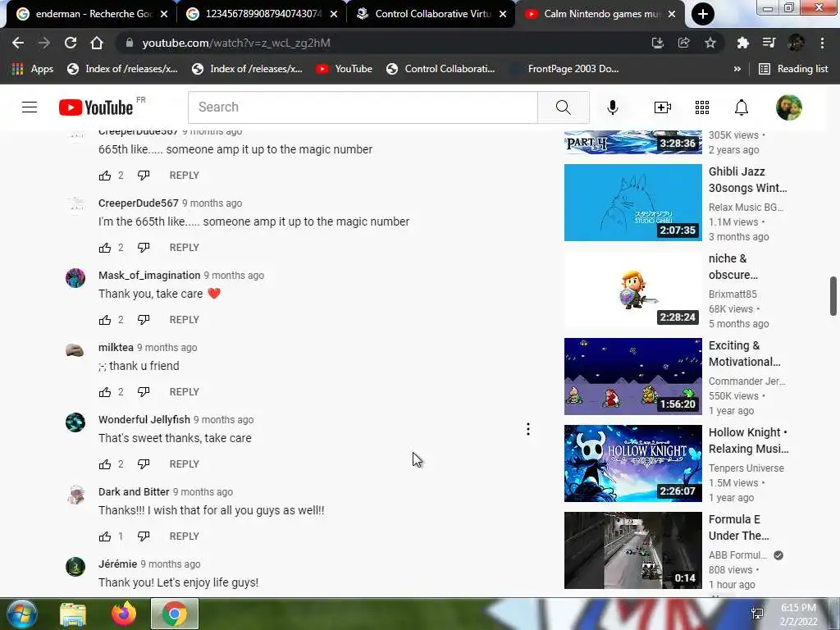The width and height of the screenshot is (840, 630).
Task: Open the Apps bookmark
Action: pyautogui.click(x=33, y=69)
